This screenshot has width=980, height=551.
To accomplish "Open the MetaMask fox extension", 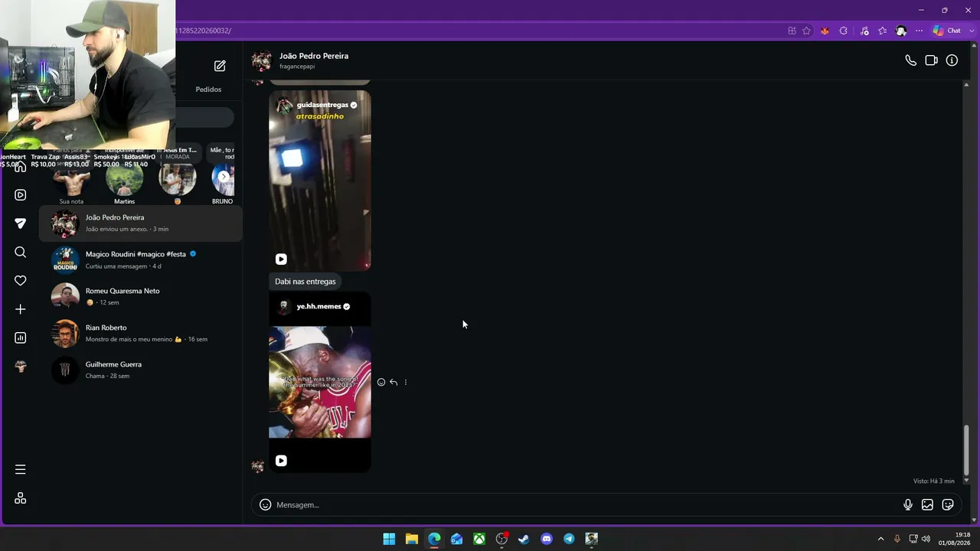I will click(825, 31).
